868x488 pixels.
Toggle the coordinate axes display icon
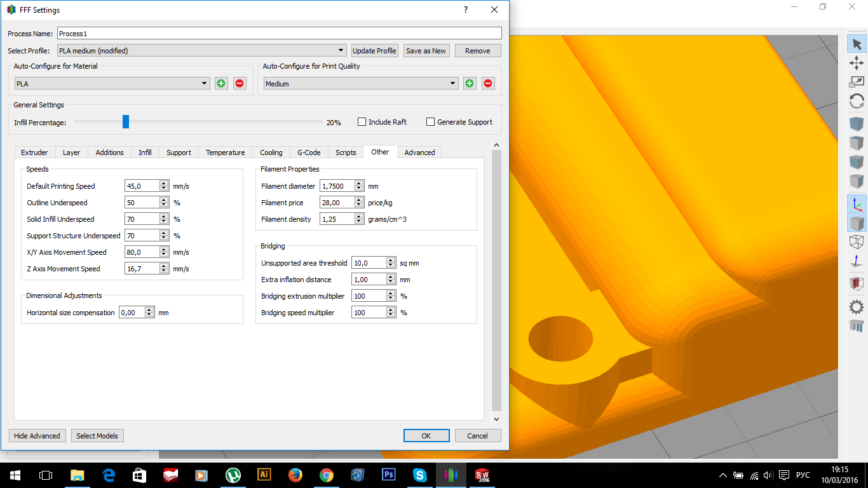(857, 203)
